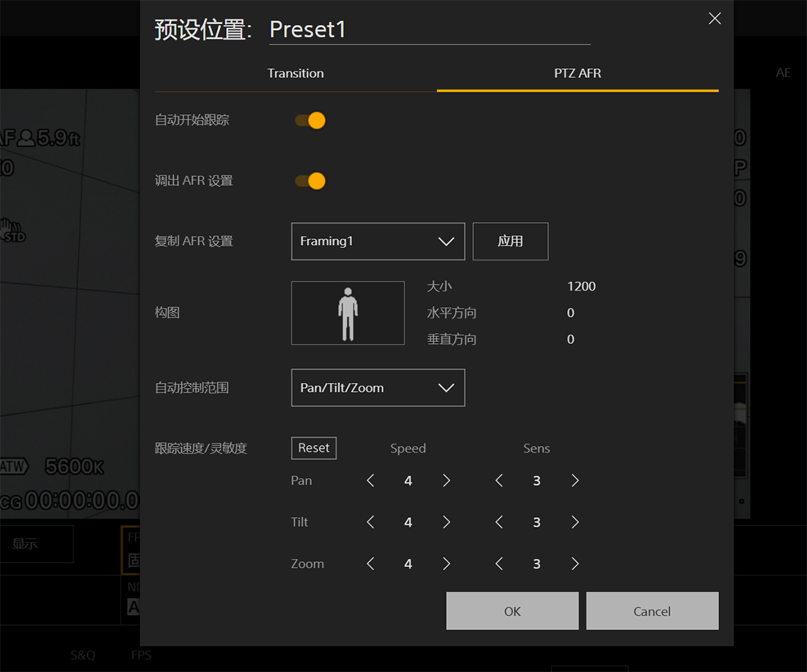This screenshot has height=672, width=807.
Task: Increase the Pan Speed value
Action: (x=446, y=481)
